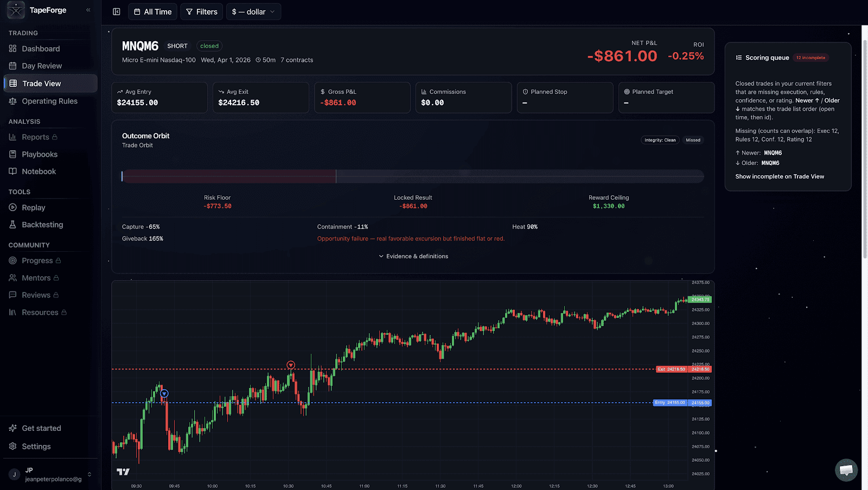
Task: Open Operating Rules
Action: tap(50, 101)
